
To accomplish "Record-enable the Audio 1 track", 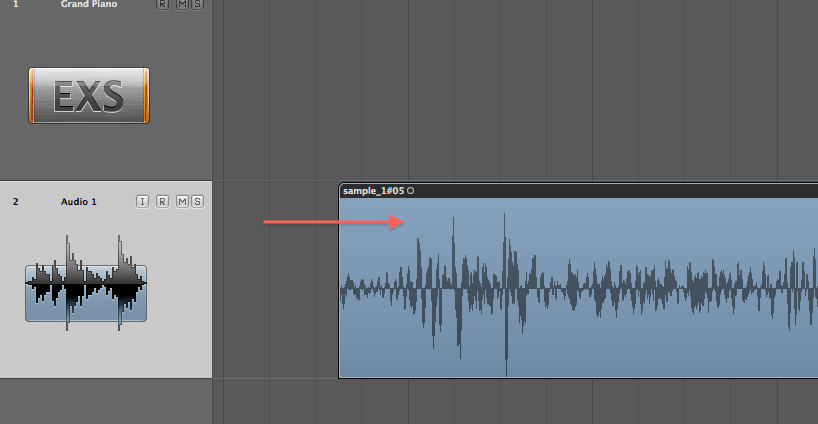I will pyautogui.click(x=163, y=202).
